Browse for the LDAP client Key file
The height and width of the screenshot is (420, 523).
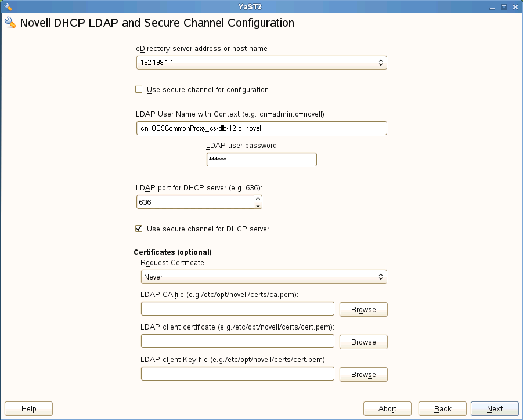coord(363,374)
